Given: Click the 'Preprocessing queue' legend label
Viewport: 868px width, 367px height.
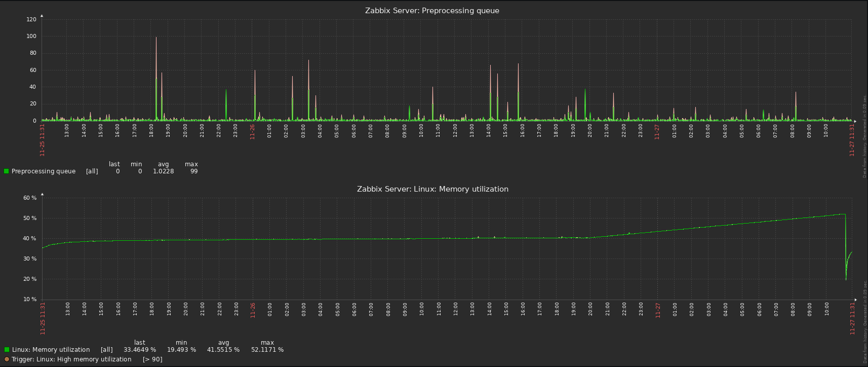Looking at the screenshot, I should (44, 171).
